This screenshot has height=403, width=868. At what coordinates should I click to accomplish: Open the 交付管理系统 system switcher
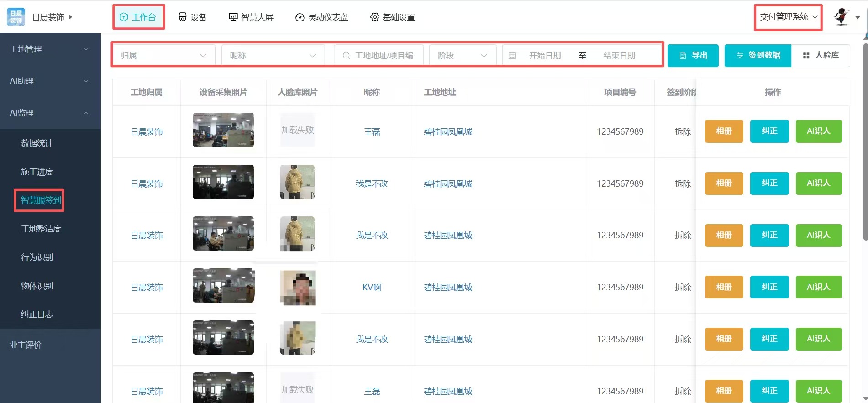tap(788, 17)
